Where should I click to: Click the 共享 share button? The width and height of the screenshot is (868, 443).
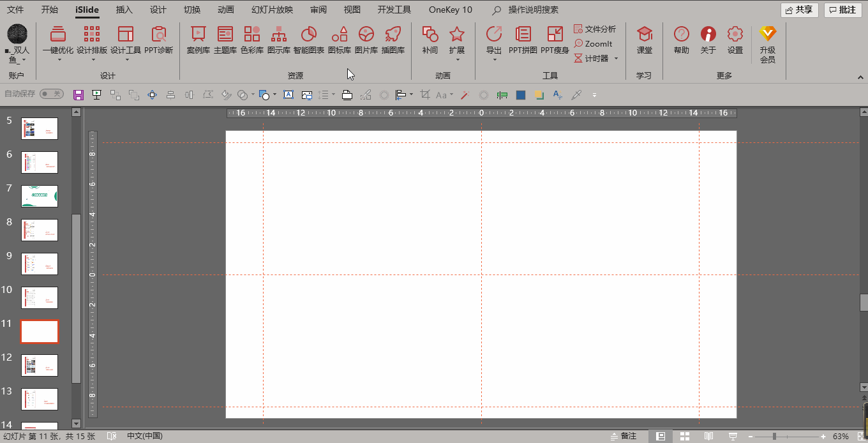pos(799,10)
